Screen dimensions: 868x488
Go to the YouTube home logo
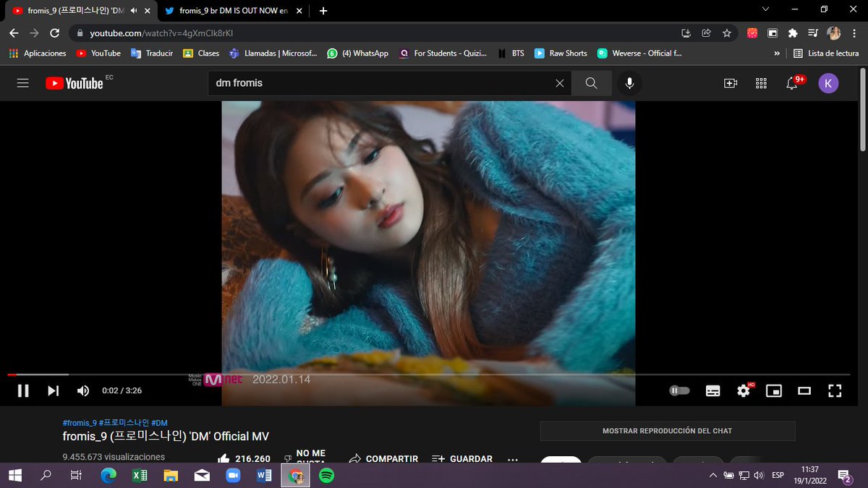(75, 83)
